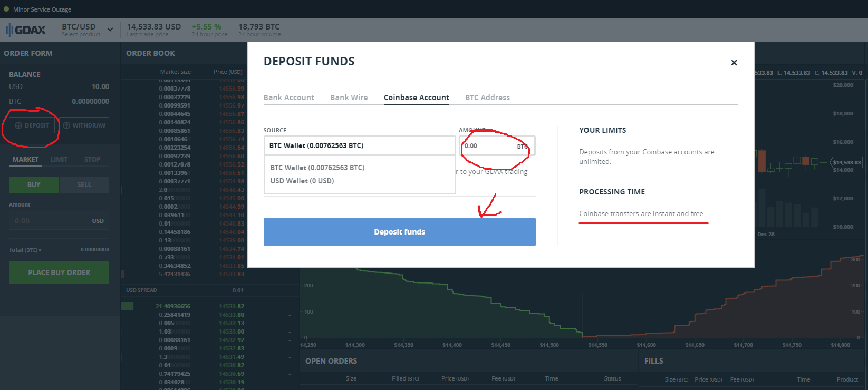Click the blue Deposit funds button
Viewport: 868px width, 390px height.
(x=400, y=232)
